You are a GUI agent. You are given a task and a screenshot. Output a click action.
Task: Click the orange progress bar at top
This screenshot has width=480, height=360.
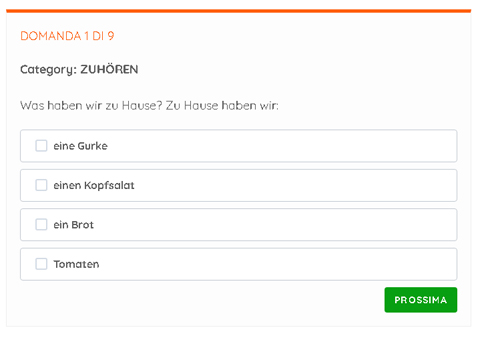click(239, 11)
